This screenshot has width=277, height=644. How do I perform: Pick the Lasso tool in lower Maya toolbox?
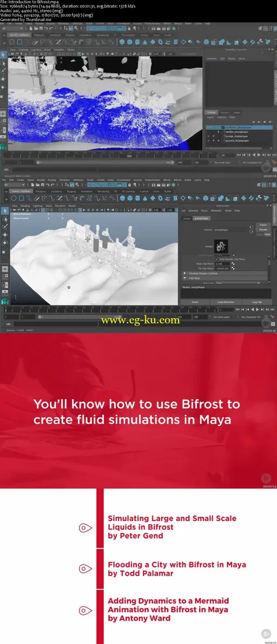(x=5, y=219)
